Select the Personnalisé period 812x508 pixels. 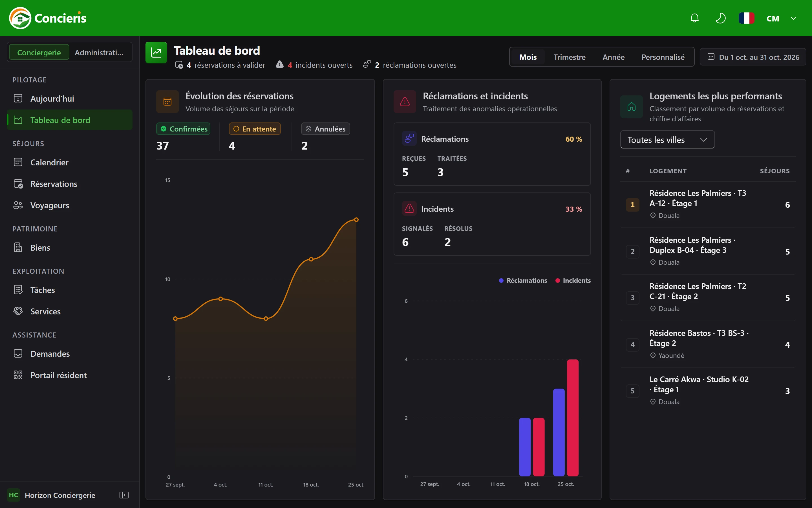pos(663,57)
